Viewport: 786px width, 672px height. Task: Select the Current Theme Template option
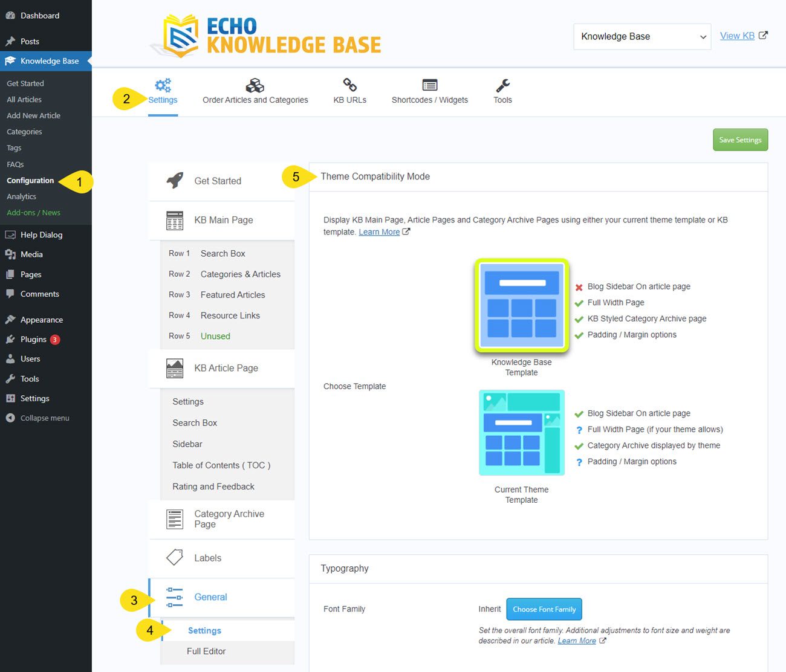click(521, 432)
